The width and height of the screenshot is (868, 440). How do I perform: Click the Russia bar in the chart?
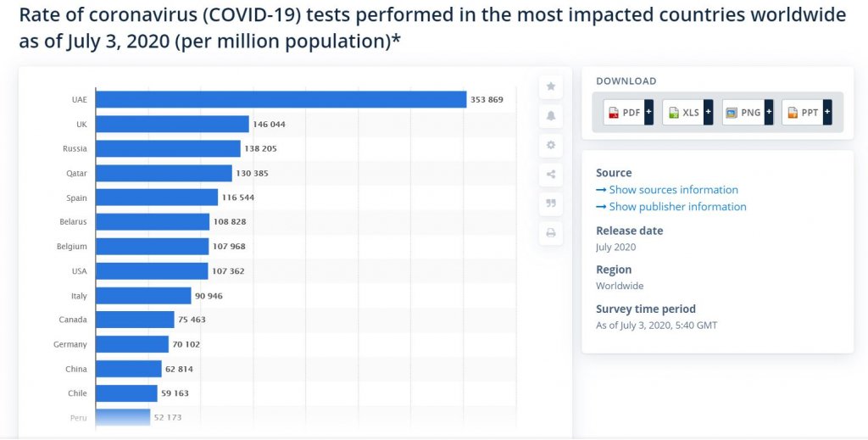tap(168, 148)
